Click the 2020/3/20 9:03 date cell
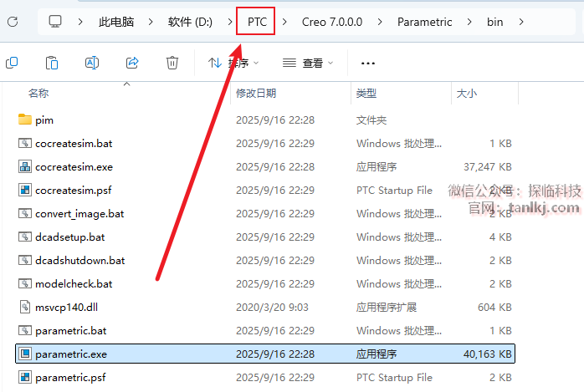Image resolution: width=584 pixels, height=392 pixels. point(272,308)
